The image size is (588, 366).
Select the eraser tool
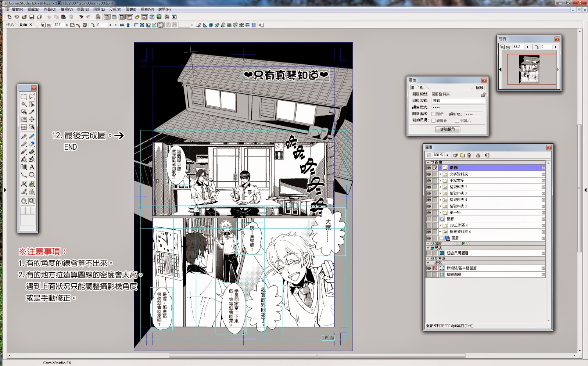(x=32, y=144)
